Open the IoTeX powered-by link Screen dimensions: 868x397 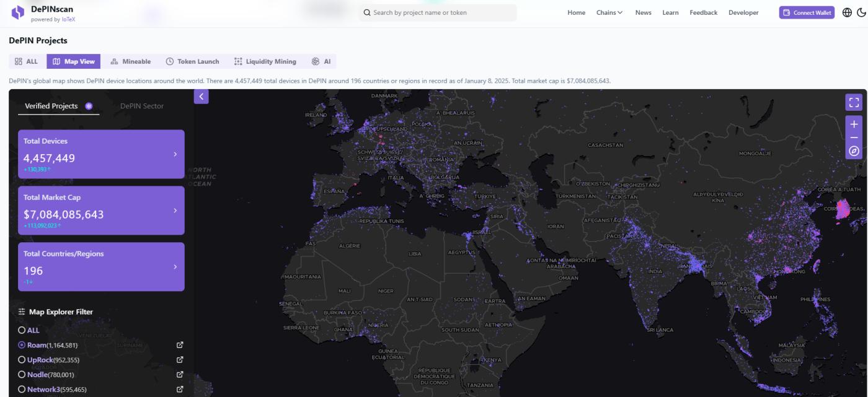[68, 19]
